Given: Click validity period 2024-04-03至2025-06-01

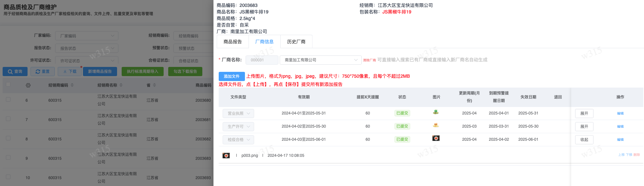Looking at the screenshot, I should [304, 139].
